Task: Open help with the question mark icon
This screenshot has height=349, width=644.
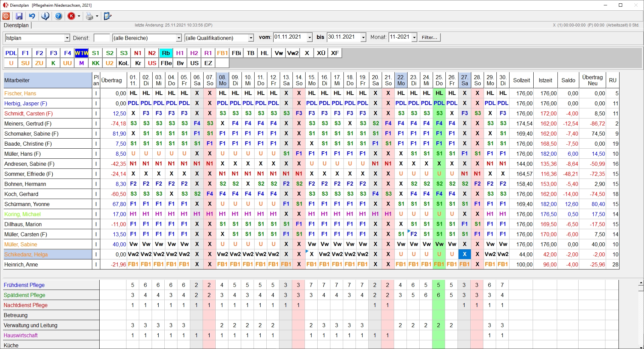Action: pos(58,16)
